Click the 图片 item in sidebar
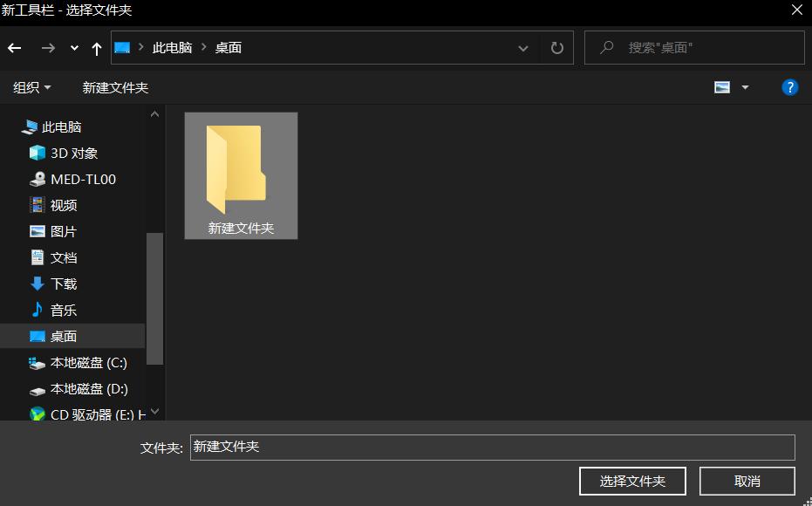The image size is (812, 506). pos(64,231)
